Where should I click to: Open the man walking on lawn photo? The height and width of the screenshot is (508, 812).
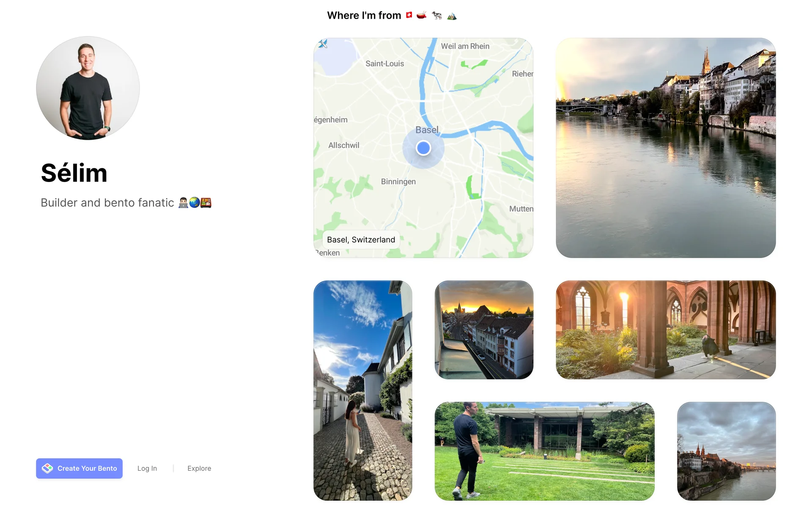coord(545,451)
